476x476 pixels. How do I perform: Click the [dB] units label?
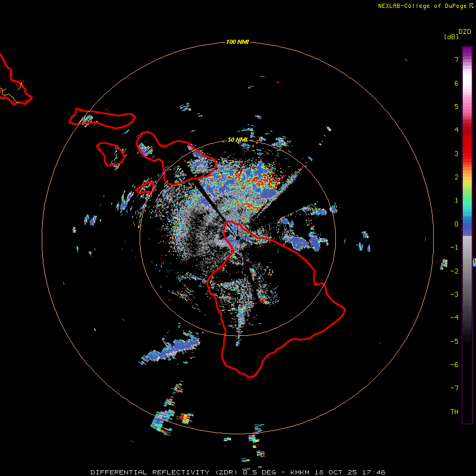[x=451, y=36]
